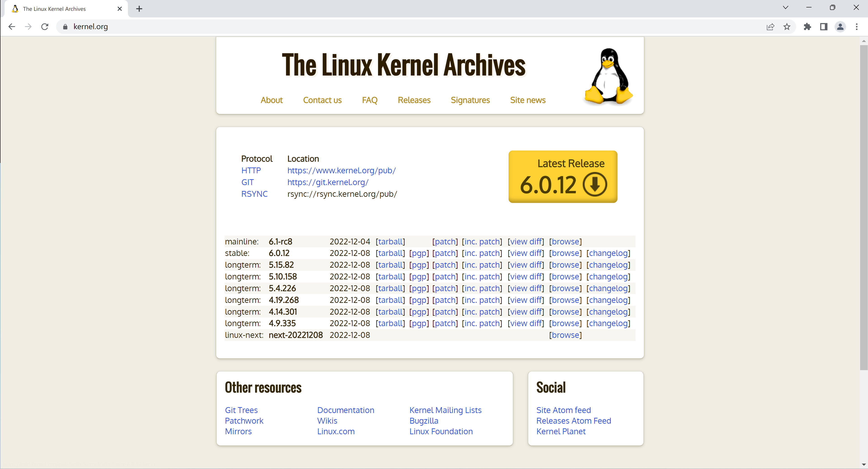
Task: Open Documentation link
Action: 345,410
